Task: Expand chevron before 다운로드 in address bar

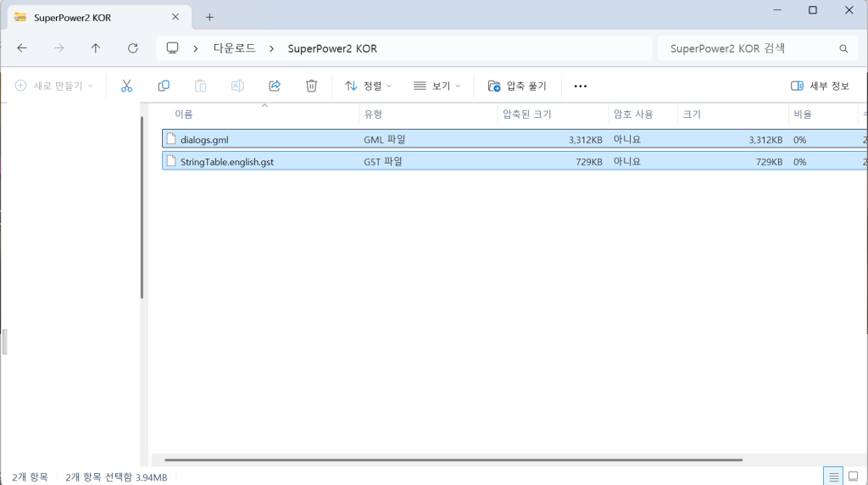Action: tap(196, 48)
